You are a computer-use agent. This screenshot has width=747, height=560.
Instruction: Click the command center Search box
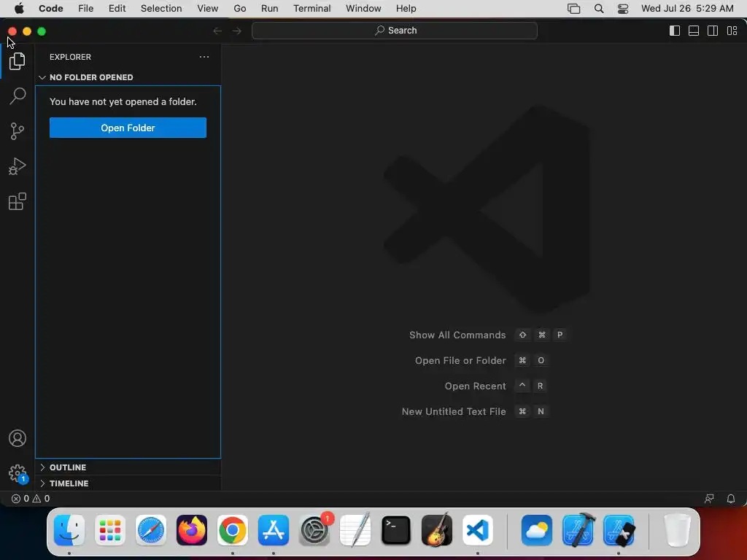point(395,31)
